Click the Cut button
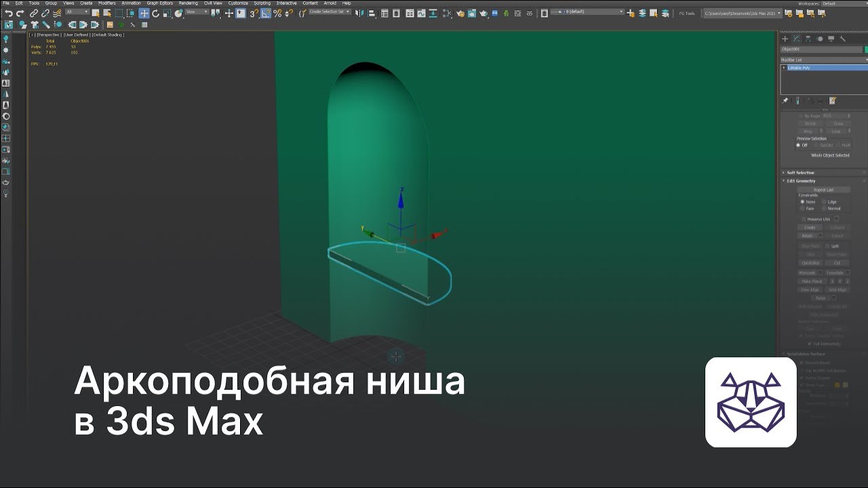This screenshot has height=488, width=868. tap(837, 263)
